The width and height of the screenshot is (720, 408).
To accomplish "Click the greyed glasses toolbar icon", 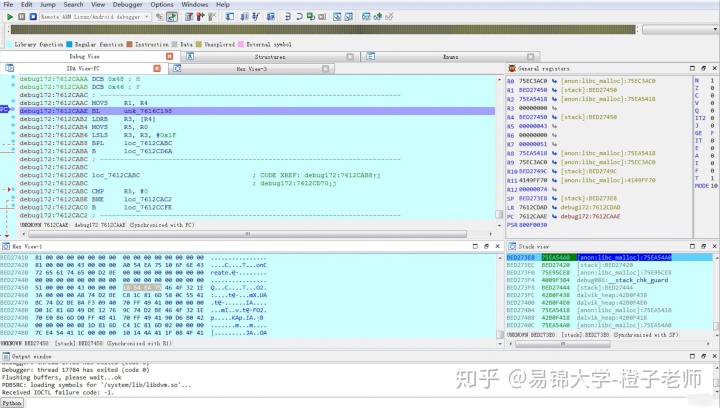I will pyautogui.click(x=389, y=17).
